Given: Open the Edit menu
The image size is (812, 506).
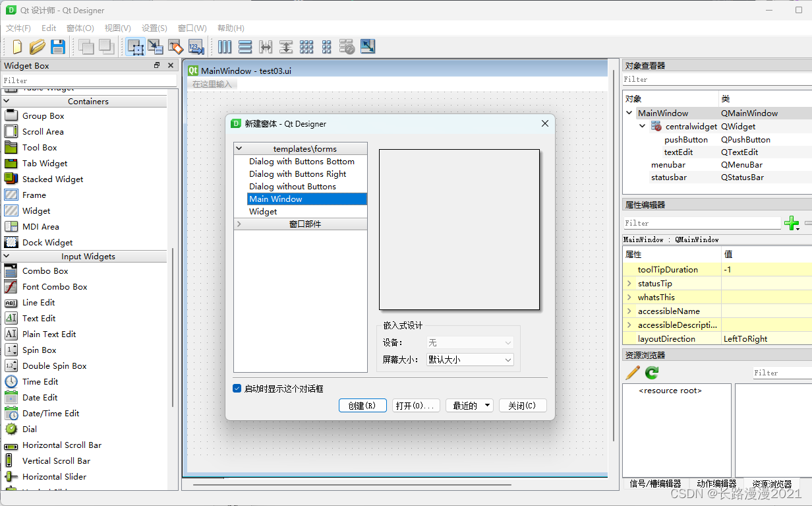Looking at the screenshot, I should click(49, 28).
